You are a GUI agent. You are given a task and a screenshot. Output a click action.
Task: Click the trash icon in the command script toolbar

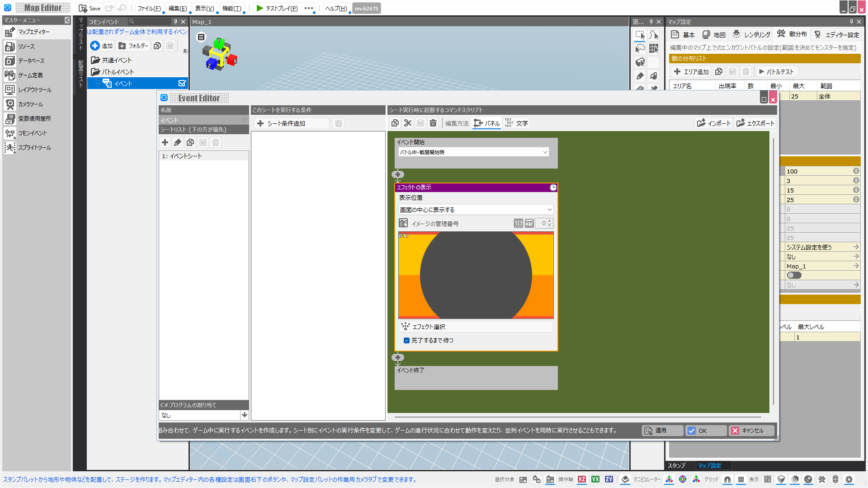pyautogui.click(x=433, y=123)
